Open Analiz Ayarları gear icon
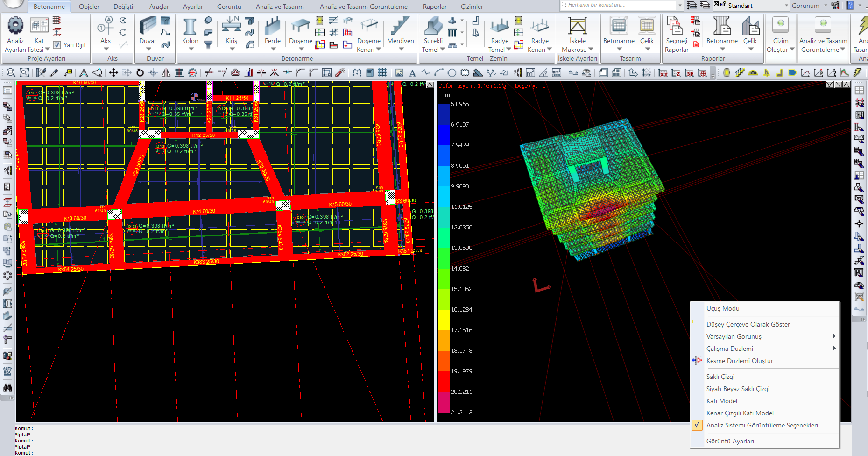The width and height of the screenshot is (868, 456). point(15,25)
